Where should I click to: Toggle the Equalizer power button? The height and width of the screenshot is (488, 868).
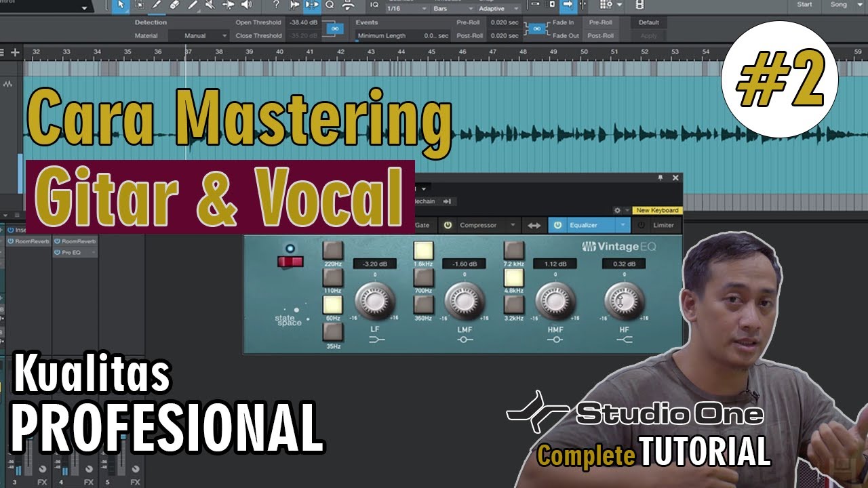coord(557,225)
